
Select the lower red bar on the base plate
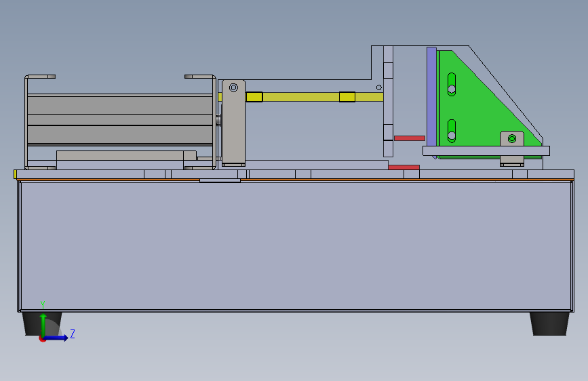pos(404,167)
